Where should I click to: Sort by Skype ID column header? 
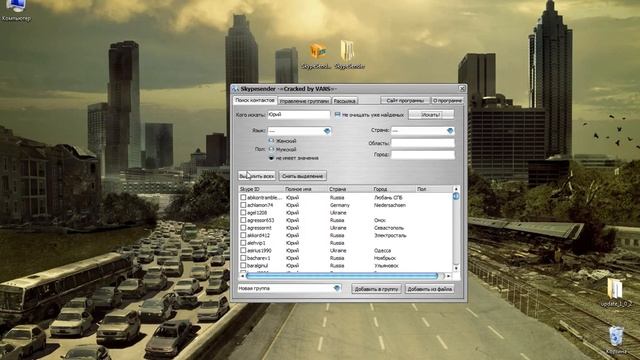coord(261,189)
